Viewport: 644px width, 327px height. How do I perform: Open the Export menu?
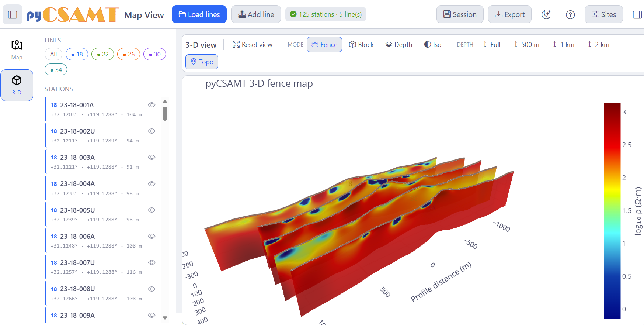[x=509, y=14]
